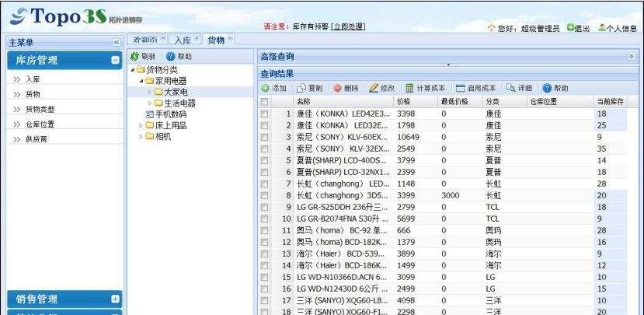Click the 添加 add button
This screenshot has width=644, height=315.
point(274,88)
